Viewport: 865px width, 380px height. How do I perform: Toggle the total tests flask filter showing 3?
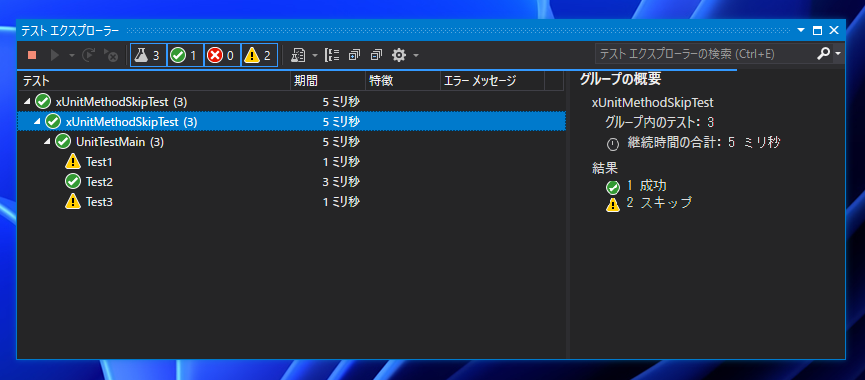click(148, 55)
